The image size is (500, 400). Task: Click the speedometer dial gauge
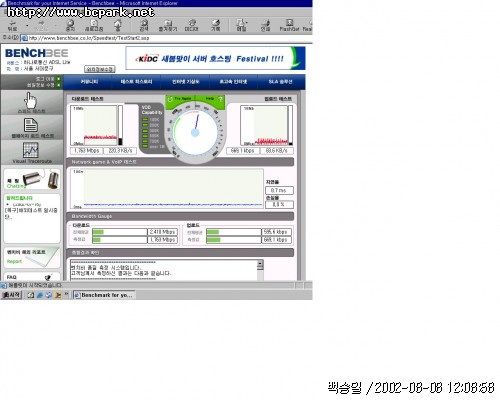point(196,132)
